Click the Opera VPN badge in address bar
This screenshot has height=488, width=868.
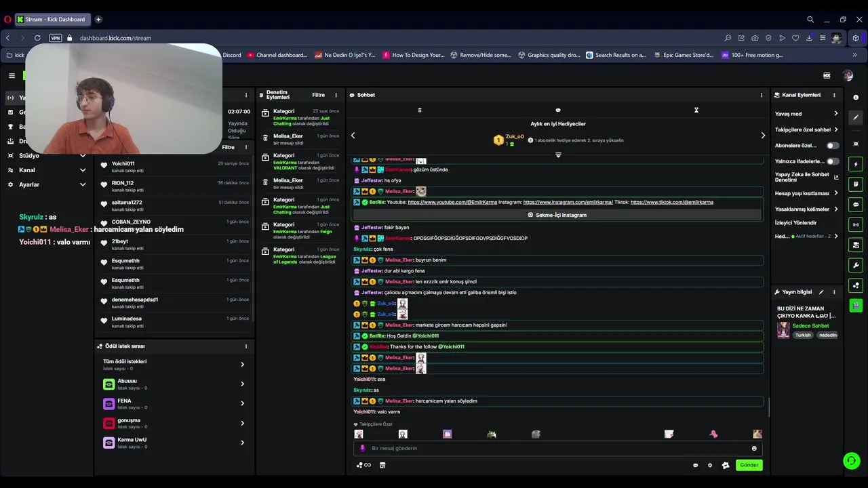[56, 38]
